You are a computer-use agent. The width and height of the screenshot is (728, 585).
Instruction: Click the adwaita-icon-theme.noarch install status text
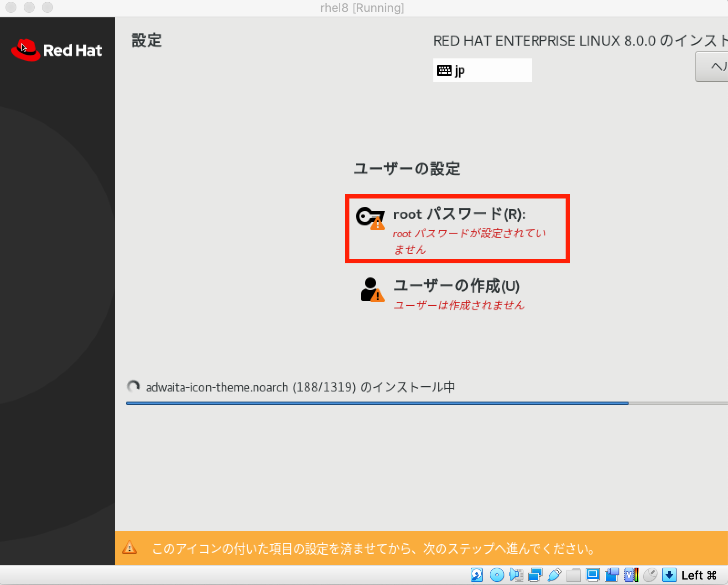(300, 387)
